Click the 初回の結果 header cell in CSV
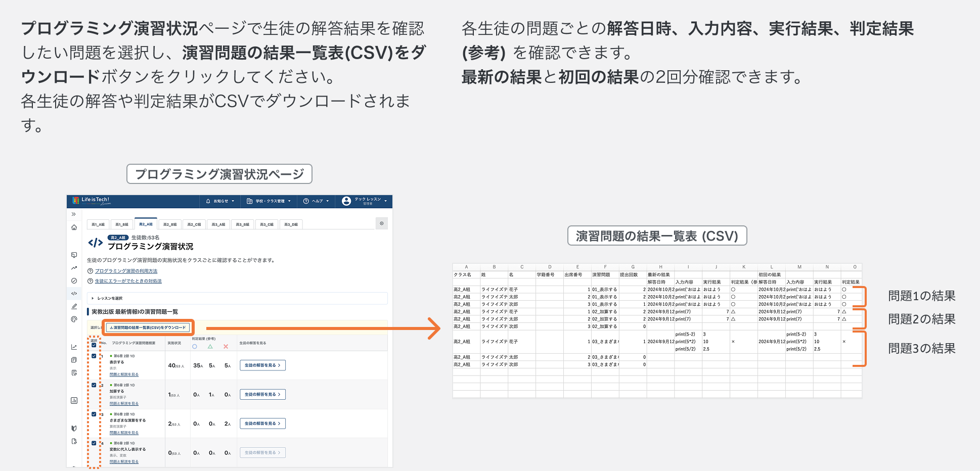This screenshot has height=471, width=980. (x=772, y=274)
